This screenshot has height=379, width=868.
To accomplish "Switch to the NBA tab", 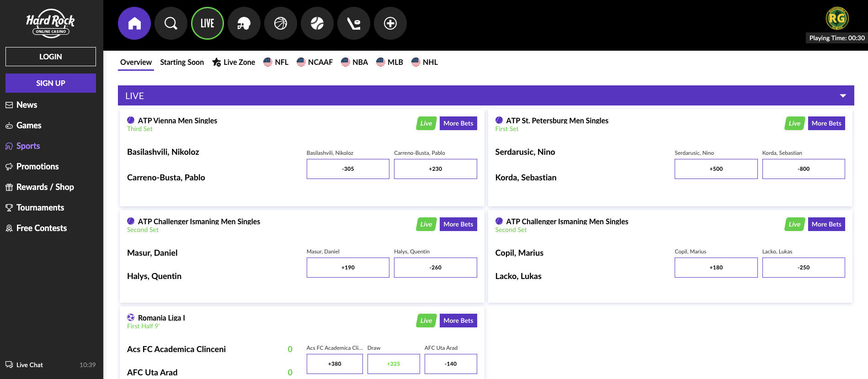I will [354, 62].
